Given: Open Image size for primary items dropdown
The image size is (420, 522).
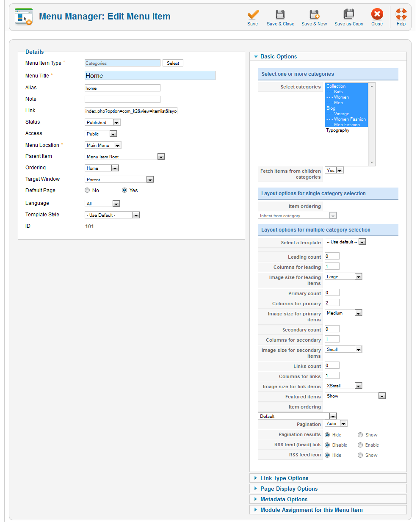Looking at the screenshot, I should 343,313.
